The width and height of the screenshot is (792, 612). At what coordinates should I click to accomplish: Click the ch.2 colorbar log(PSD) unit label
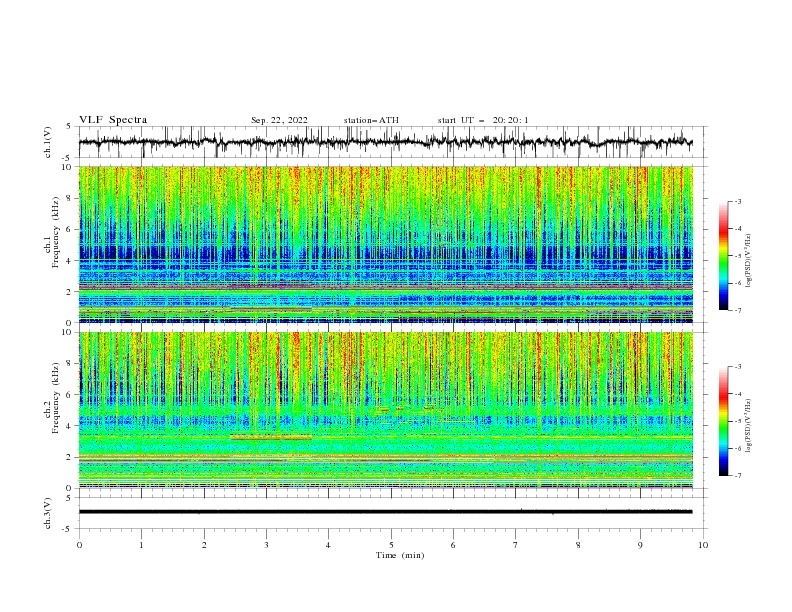(749, 426)
